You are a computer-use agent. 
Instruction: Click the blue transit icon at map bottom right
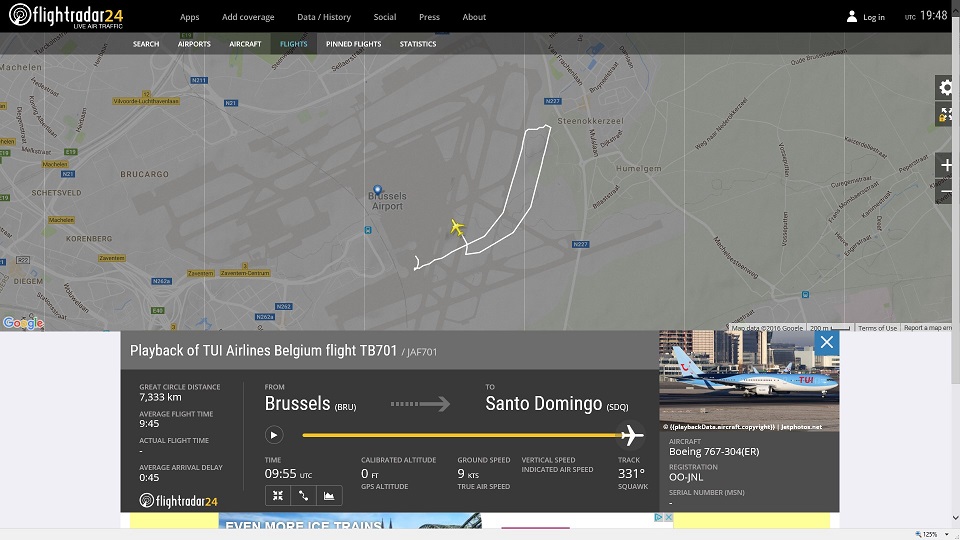805,294
